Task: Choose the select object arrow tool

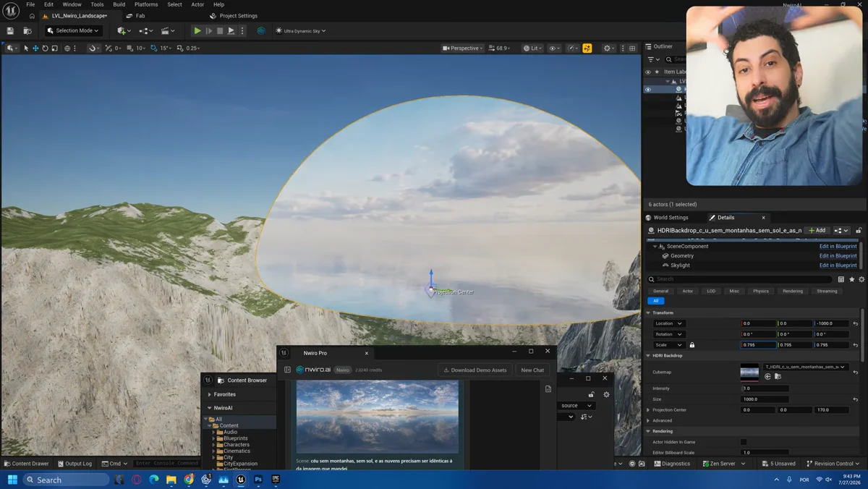Action: point(26,48)
